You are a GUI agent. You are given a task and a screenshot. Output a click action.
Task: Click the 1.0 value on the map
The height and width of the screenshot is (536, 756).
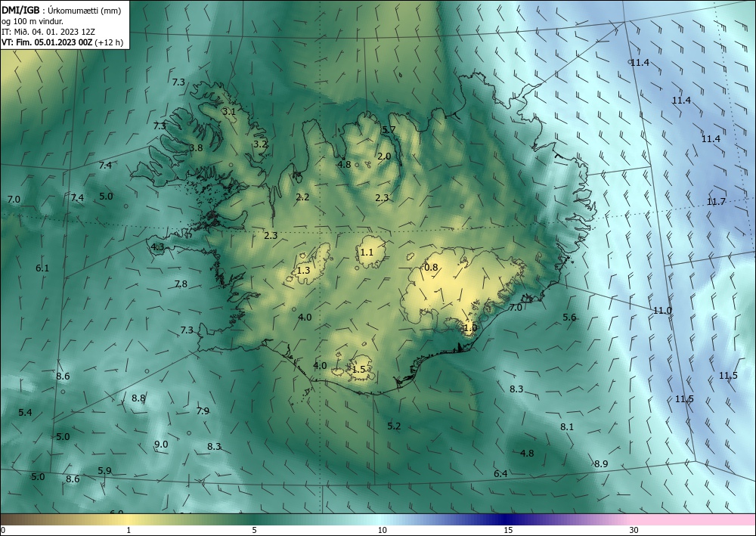point(470,328)
